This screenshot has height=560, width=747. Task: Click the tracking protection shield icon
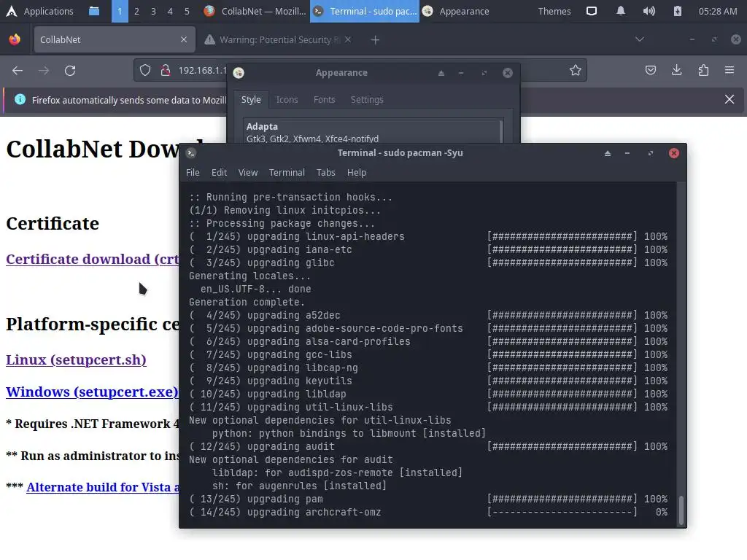(145, 71)
